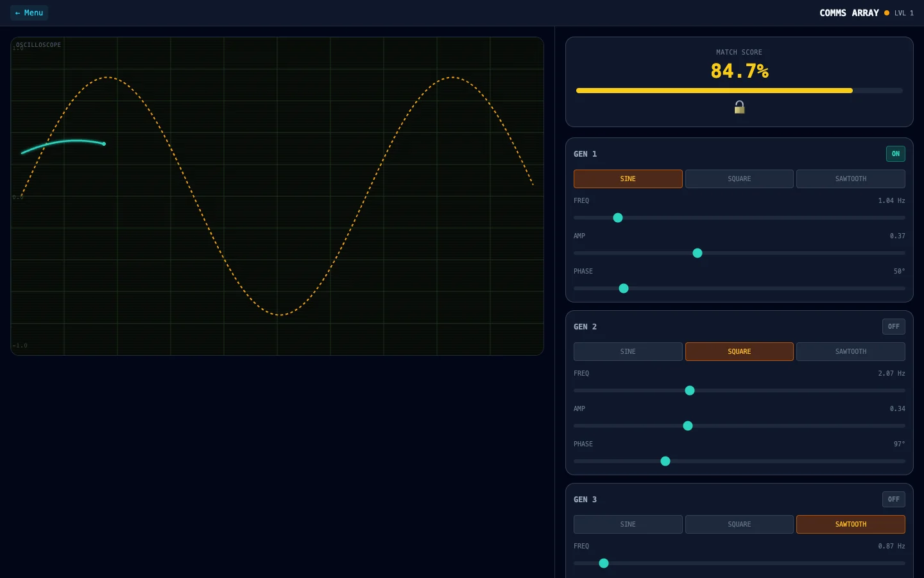Click the 97° phase value
Screen dimensions: 924x578
899,444
